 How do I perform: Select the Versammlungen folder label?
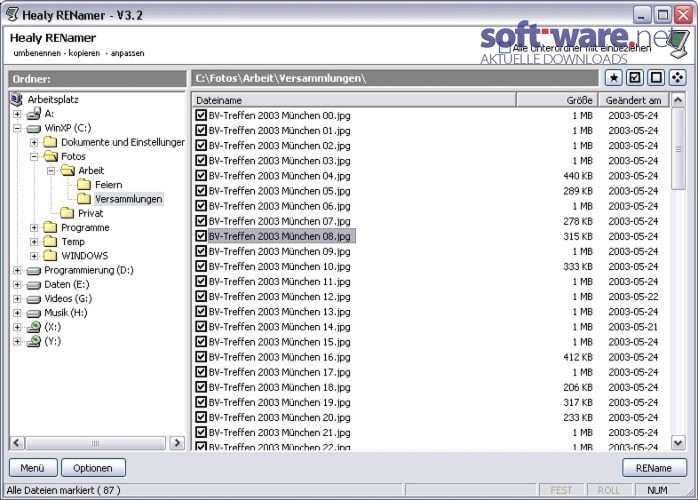pos(129,199)
